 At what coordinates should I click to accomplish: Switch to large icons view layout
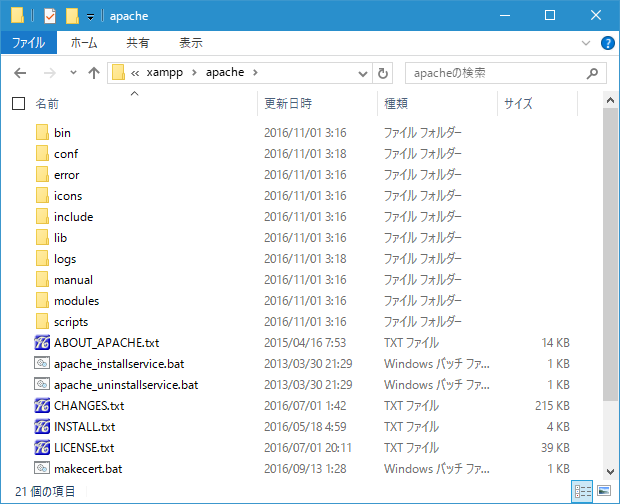tap(604, 491)
